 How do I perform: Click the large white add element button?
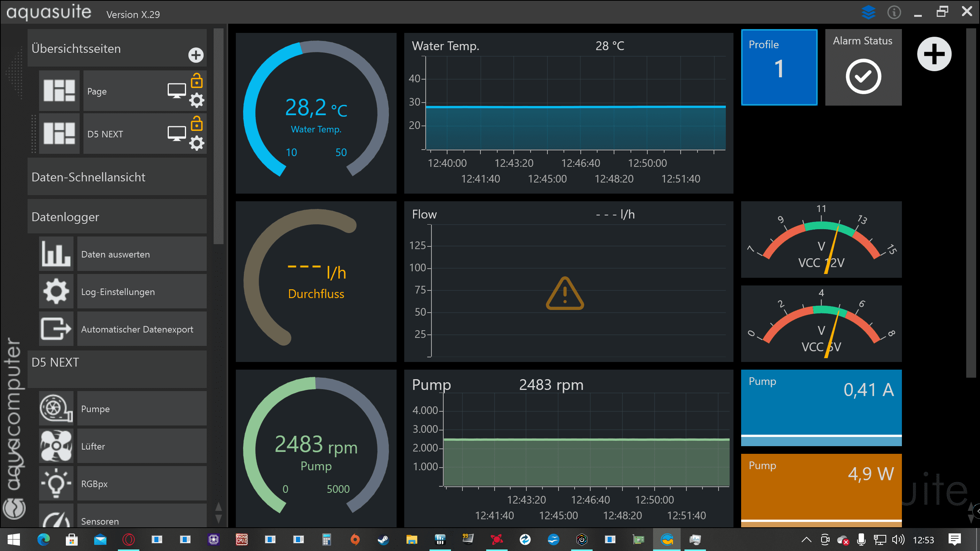934,54
